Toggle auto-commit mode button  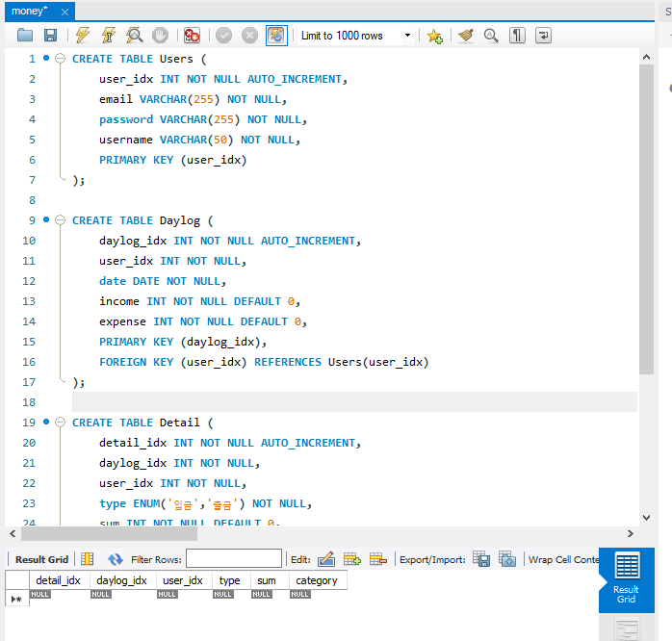[276, 36]
